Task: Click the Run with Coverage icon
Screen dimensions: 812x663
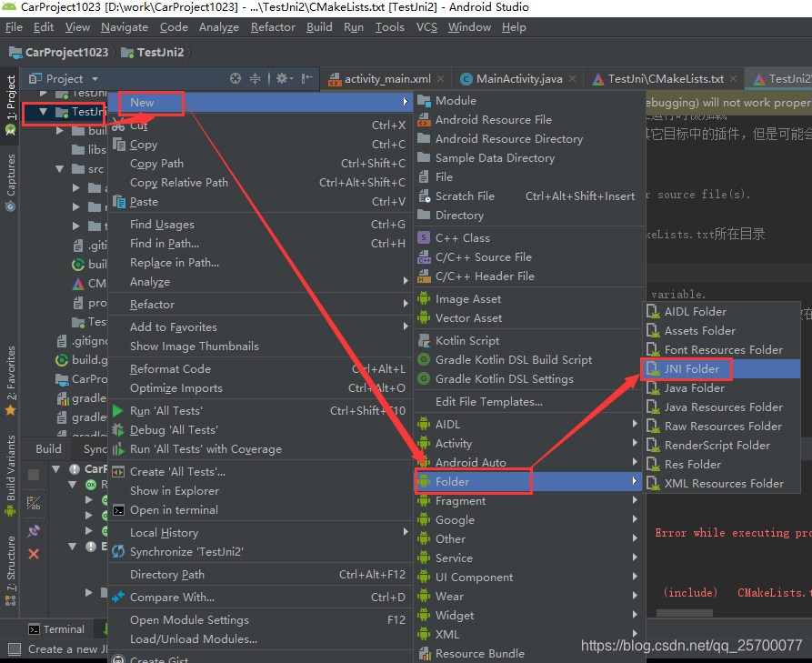Action: click(118, 449)
